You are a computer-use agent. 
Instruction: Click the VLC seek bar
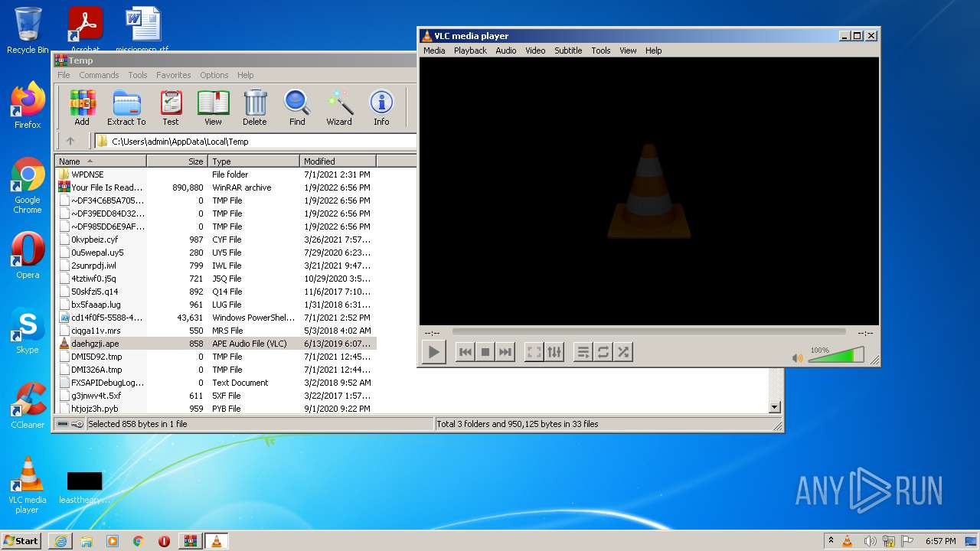(648, 332)
